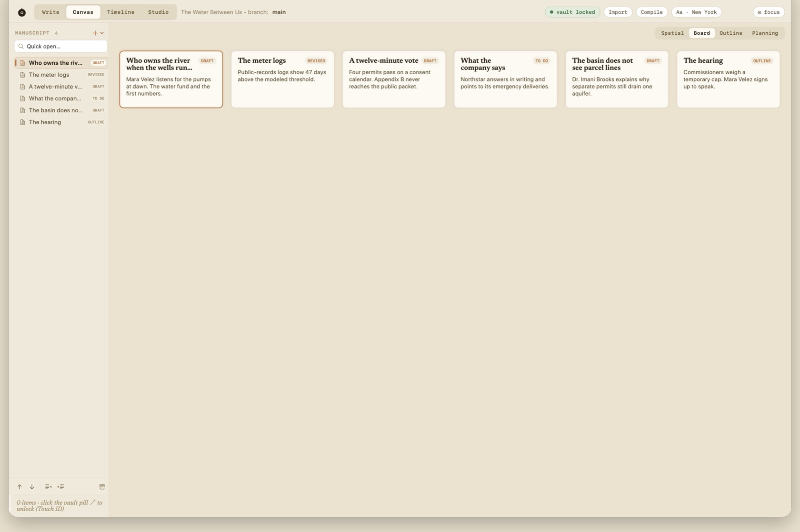Viewport: 800px width, 532px height.
Task: Click the Import button
Action: pos(618,12)
